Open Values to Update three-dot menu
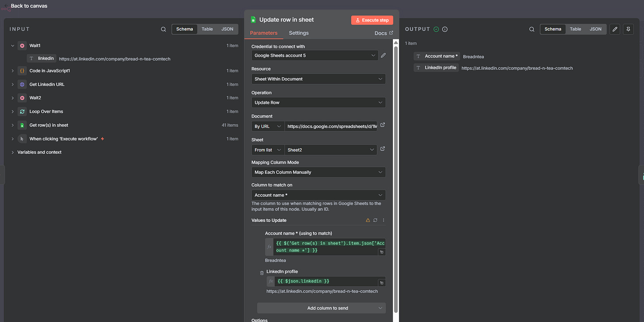Viewport: 644px width, 322px height. pos(383,220)
